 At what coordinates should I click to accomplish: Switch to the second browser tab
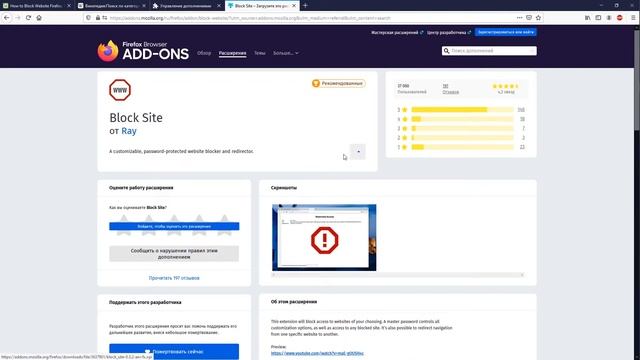click(111, 6)
